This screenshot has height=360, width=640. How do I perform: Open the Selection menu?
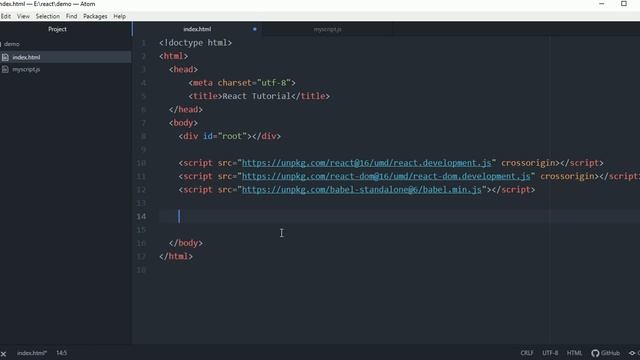click(48, 16)
